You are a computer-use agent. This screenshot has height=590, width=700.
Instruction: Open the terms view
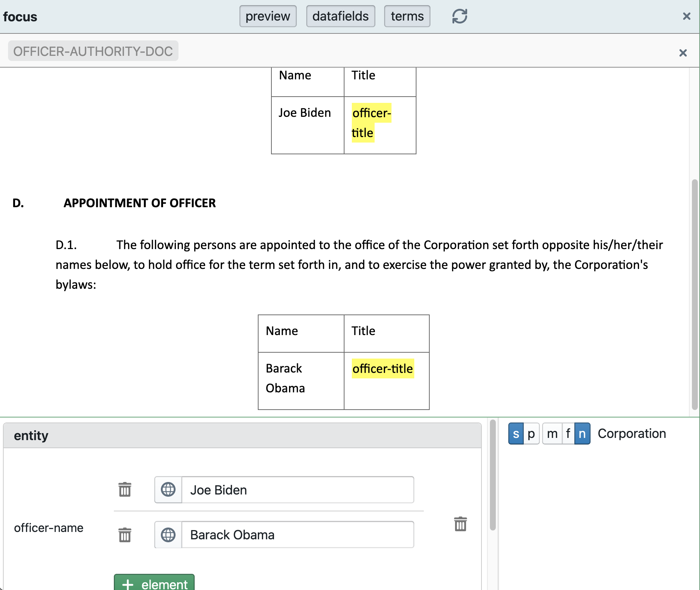(x=407, y=16)
